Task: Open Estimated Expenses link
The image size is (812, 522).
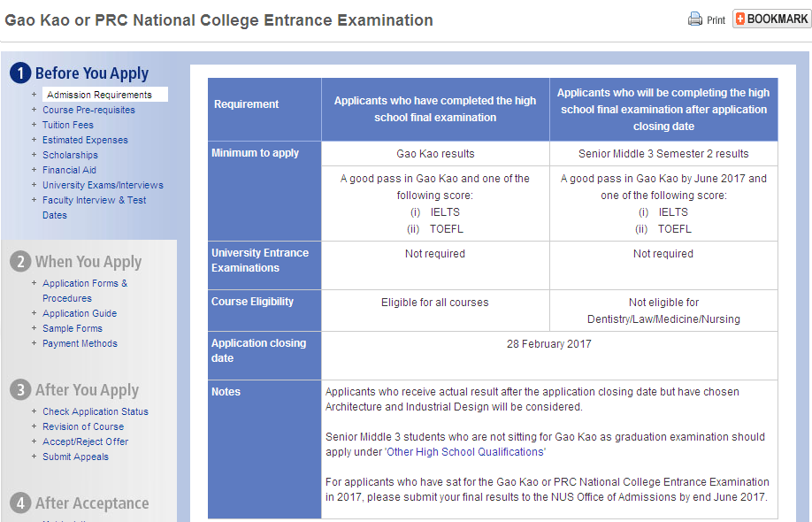Action: pos(85,140)
